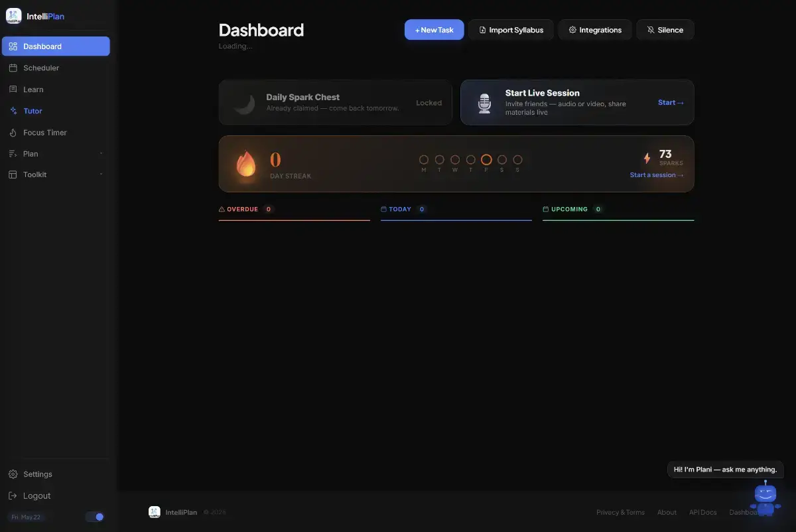The width and height of the screenshot is (796, 532).
Task: Click the Fri, May 22 date badge
Action: (26, 517)
